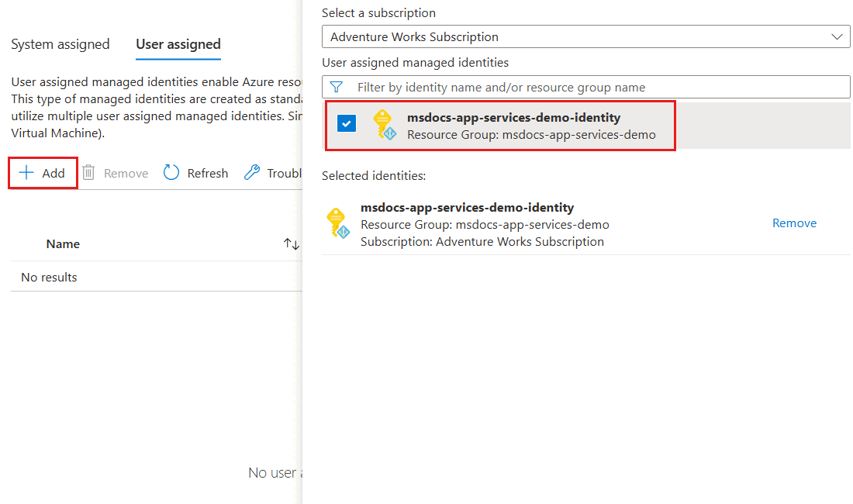Click Resource Group line under Selected identities
The height and width of the screenshot is (504, 853).
[485, 225]
